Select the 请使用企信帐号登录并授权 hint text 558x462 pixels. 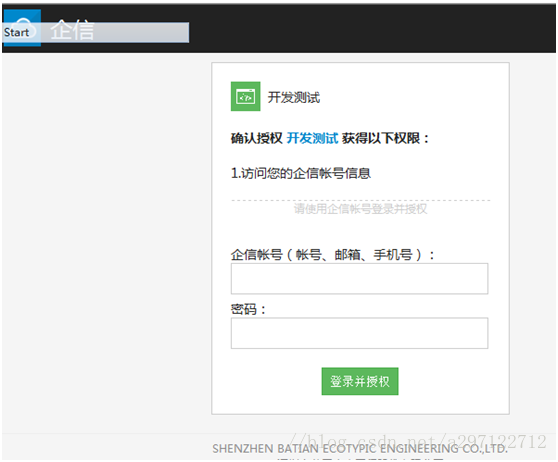[360, 209]
